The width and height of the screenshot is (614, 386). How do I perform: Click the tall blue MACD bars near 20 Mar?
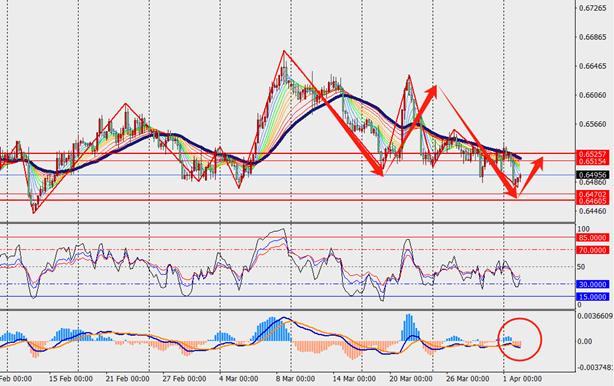[x=409, y=327]
